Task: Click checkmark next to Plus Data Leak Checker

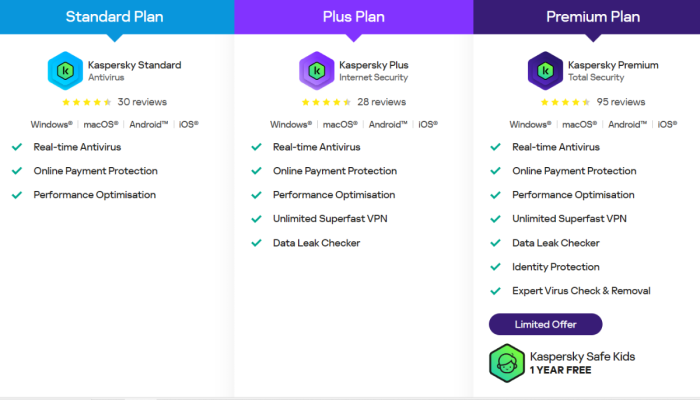Action: click(x=256, y=243)
